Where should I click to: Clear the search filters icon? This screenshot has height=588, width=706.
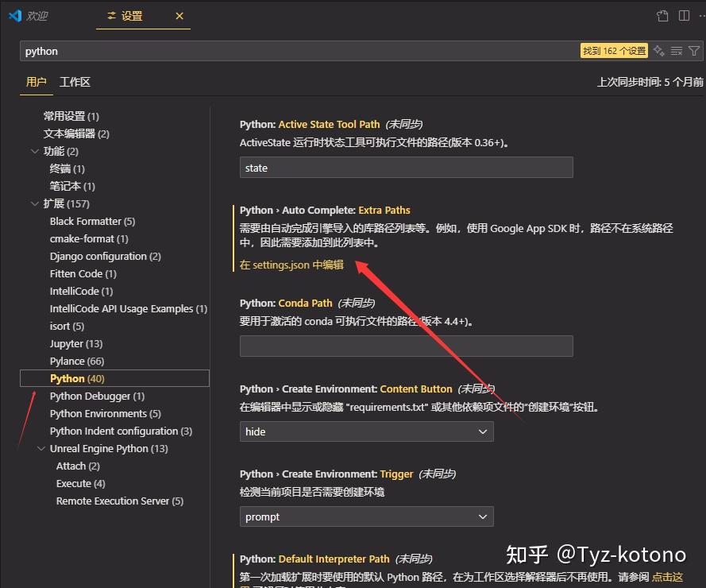[x=676, y=50]
